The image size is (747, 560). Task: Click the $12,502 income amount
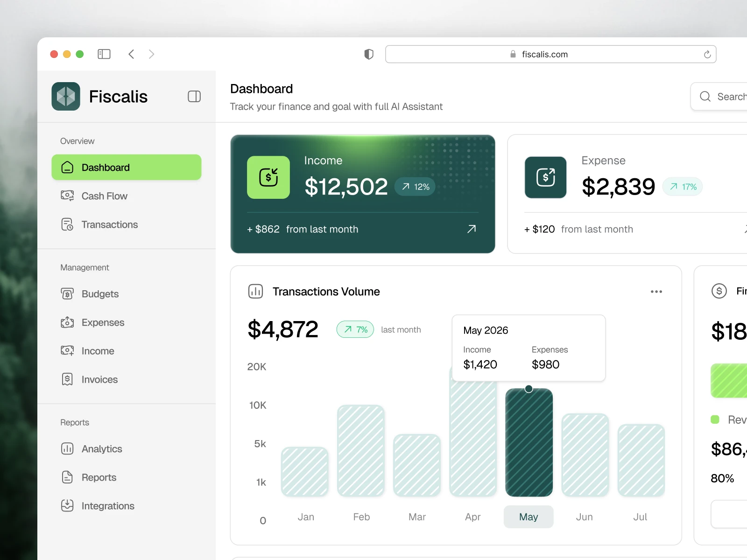pos(346,187)
